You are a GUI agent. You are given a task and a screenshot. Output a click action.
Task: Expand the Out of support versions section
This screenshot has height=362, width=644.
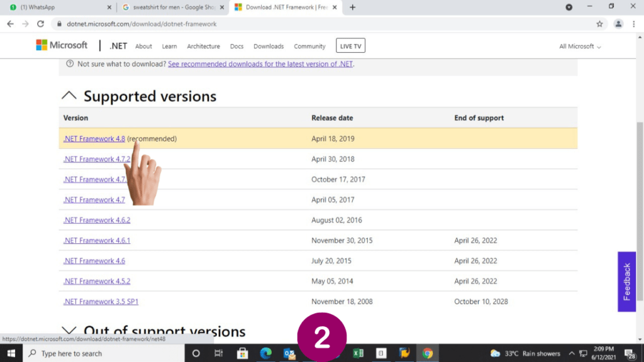point(69,331)
